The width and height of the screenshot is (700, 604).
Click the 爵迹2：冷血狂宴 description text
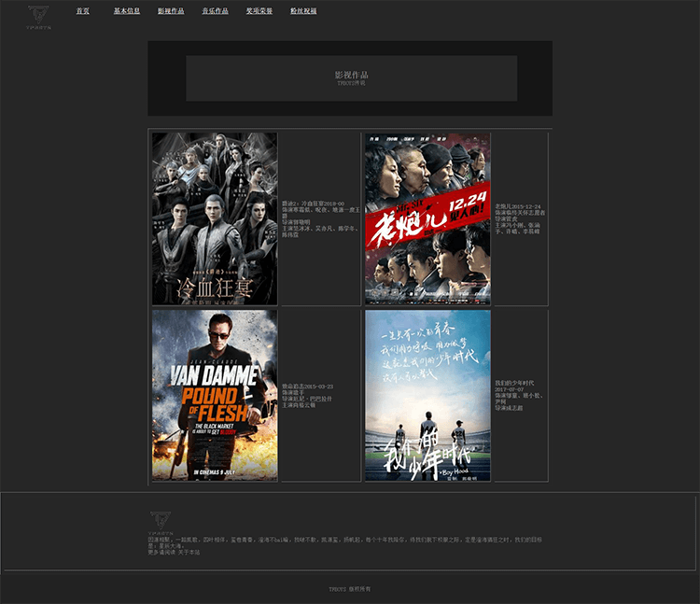(x=320, y=218)
